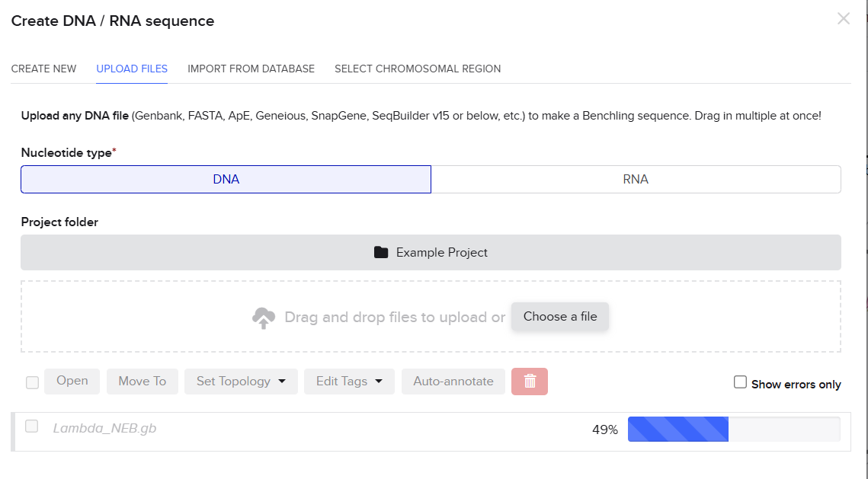Click the Auto-annotate button
868x479 pixels.
pyautogui.click(x=453, y=382)
